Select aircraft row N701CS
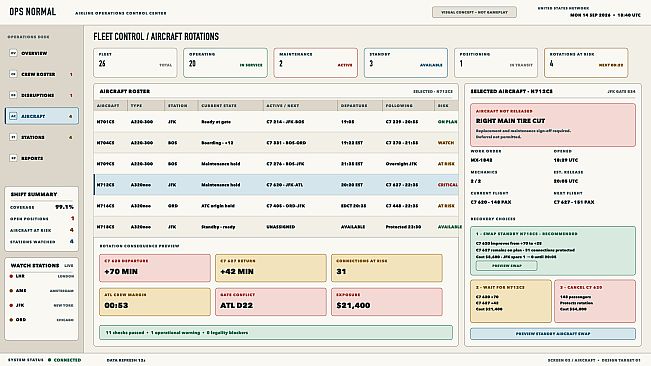 coord(276,122)
